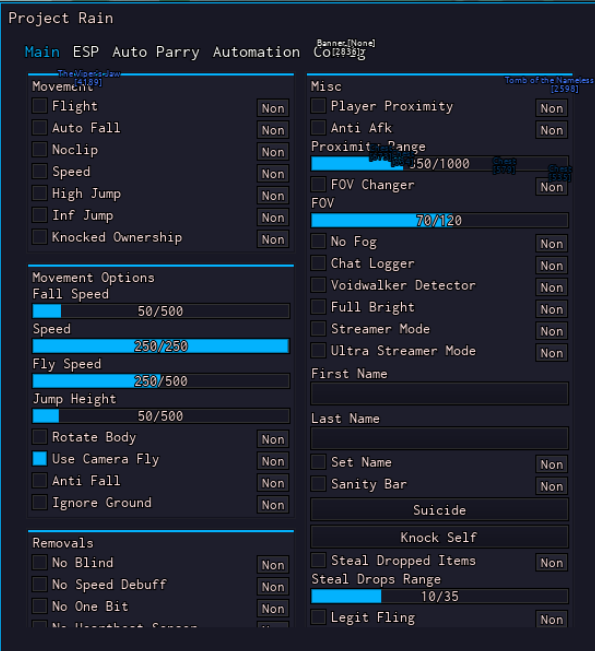Open No Blind keybind button
The image size is (595, 651).
pos(273,565)
